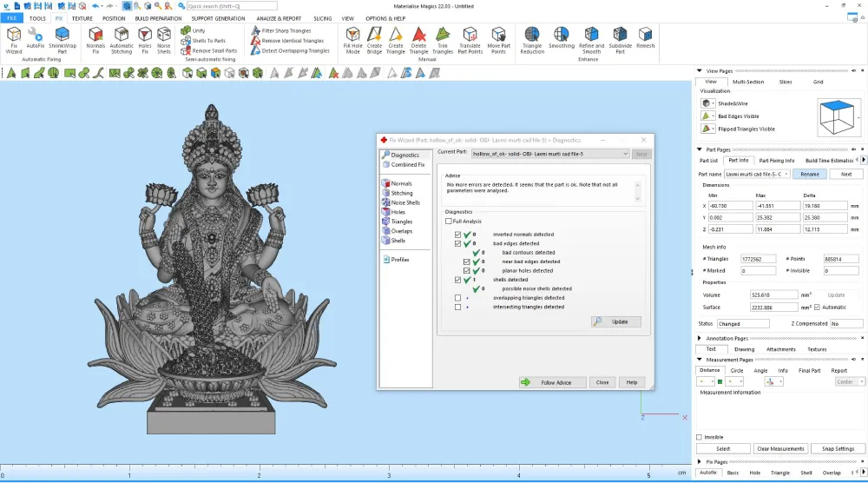This screenshot has height=483, width=868.
Task: Toggle shells detected checkbox
Action: 457,280
